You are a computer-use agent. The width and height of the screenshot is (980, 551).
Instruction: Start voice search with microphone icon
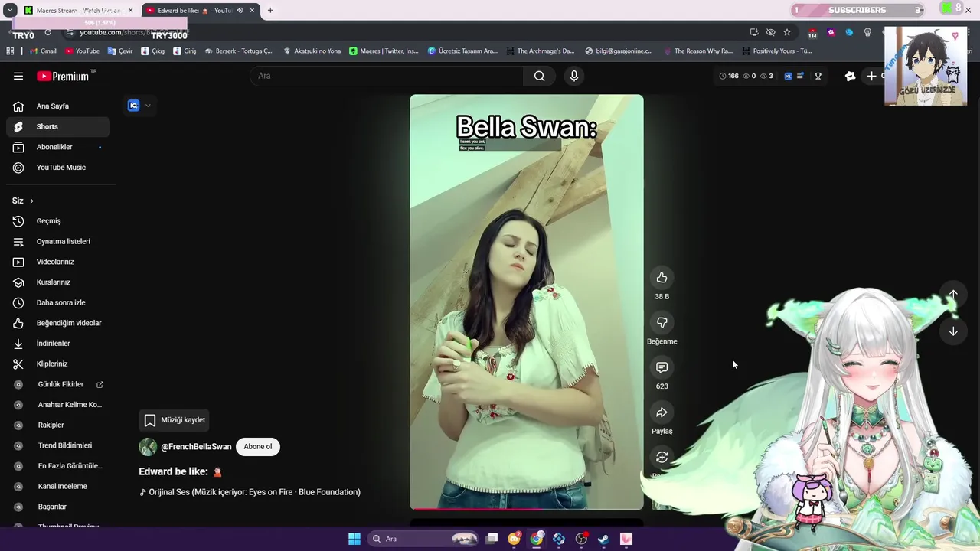(574, 76)
